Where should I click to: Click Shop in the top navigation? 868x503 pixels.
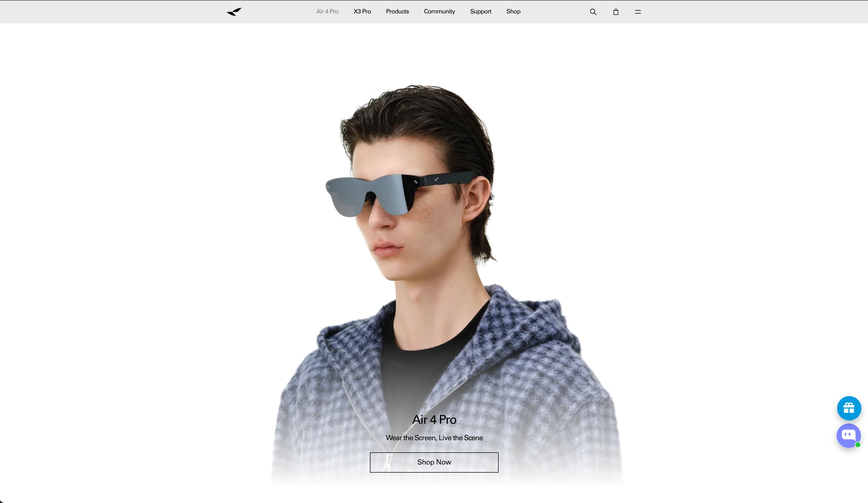click(x=513, y=11)
